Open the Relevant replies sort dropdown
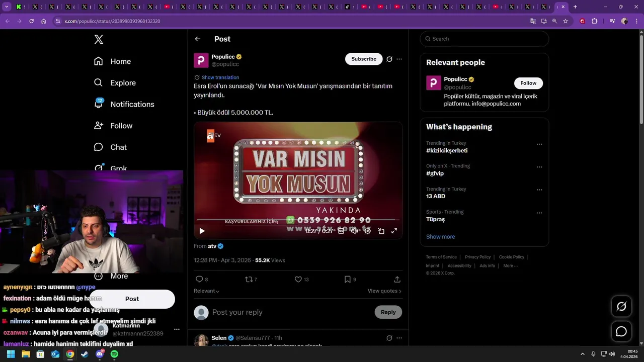This screenshot has width=644, height=362. [207, 291]
